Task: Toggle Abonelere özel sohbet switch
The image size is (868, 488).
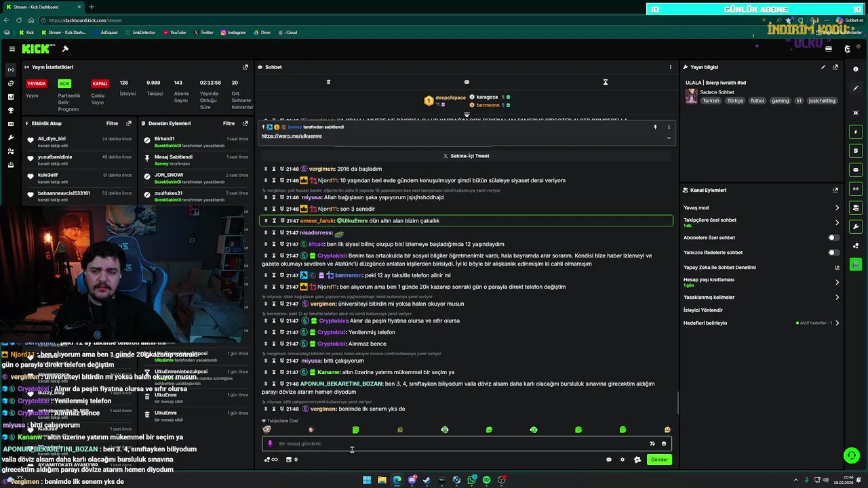Action: pos(833,238)
